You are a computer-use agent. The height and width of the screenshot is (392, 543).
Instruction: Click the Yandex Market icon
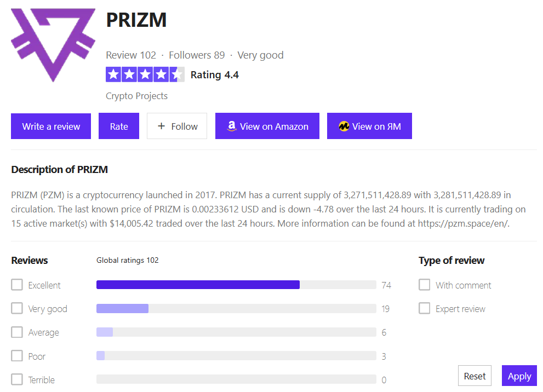click(344, 126)
